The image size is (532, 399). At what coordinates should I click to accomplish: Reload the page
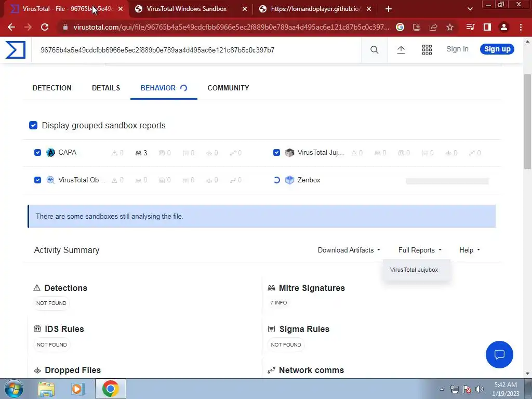pos(45,27)
